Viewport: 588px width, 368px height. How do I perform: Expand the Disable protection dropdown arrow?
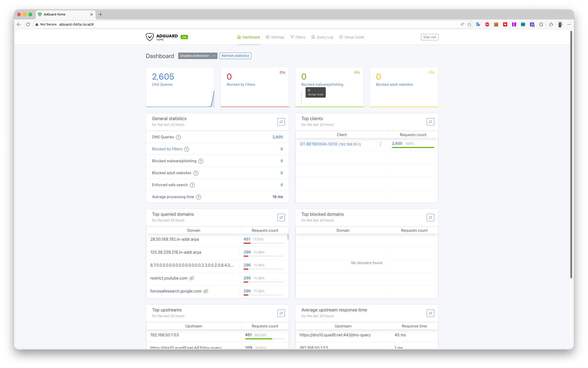214,56
